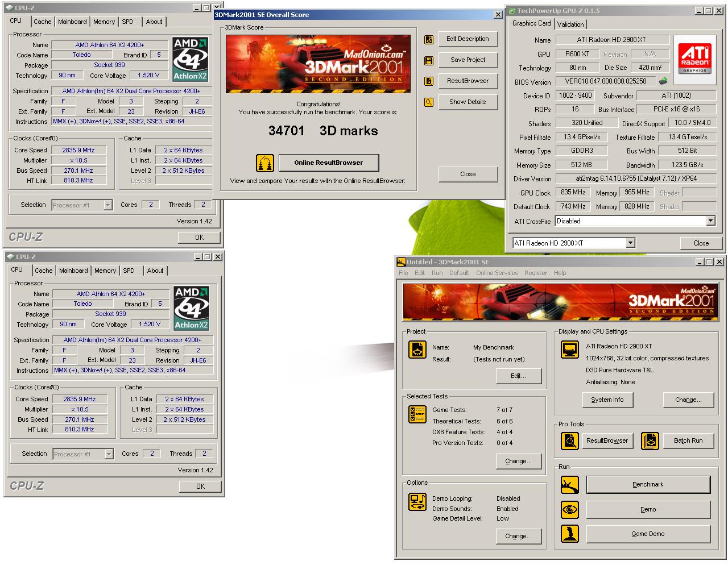Open the Processor #1 selection dropdown in the lower CPU-Z window

[109, 454]
